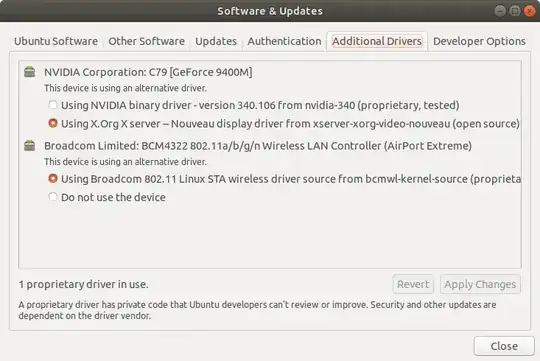Image resolution: width=540 pixels, height=361 pixels.
Task: Close the window with the red titlebar button
Action: coord(529,11)
